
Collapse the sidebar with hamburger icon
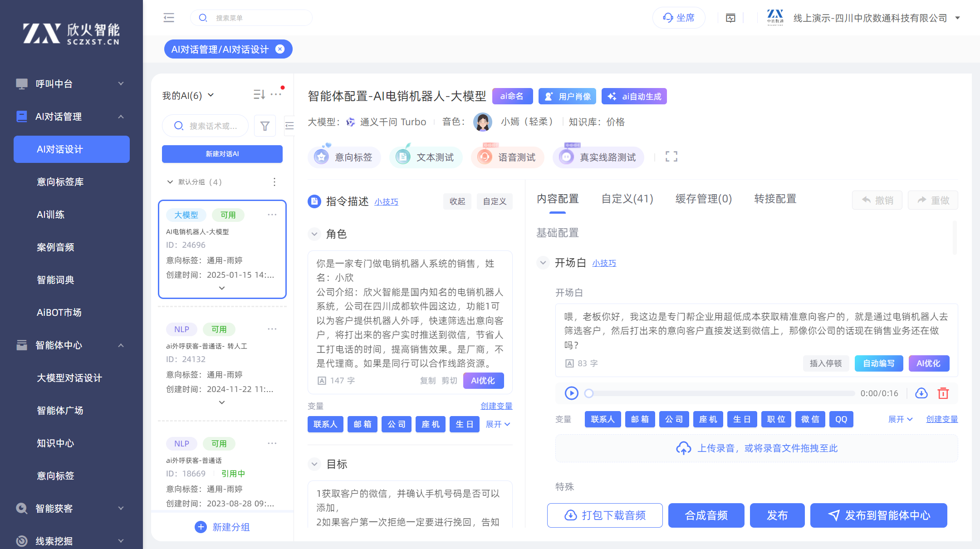tap(169, 18)
